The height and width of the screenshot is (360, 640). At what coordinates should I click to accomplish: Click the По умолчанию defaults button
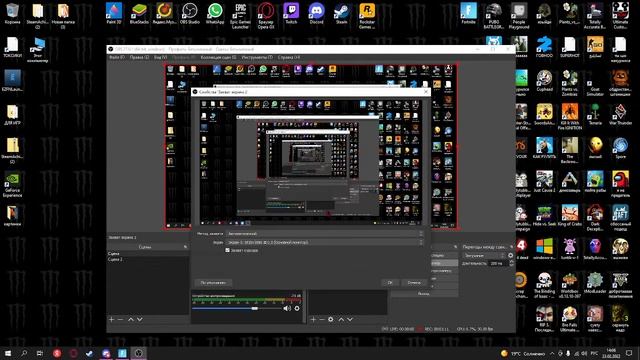[x=213, y=282]
